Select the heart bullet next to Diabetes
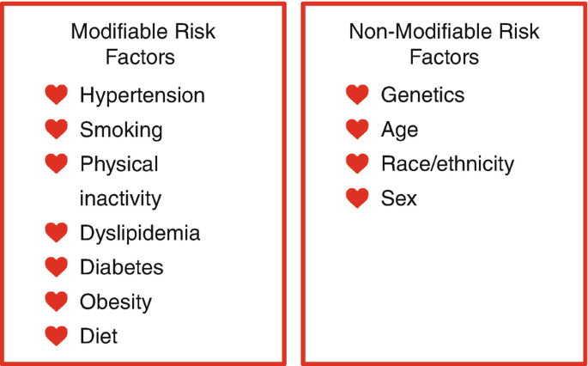Screen dimensions: 588x366 [x=57, y=267]
